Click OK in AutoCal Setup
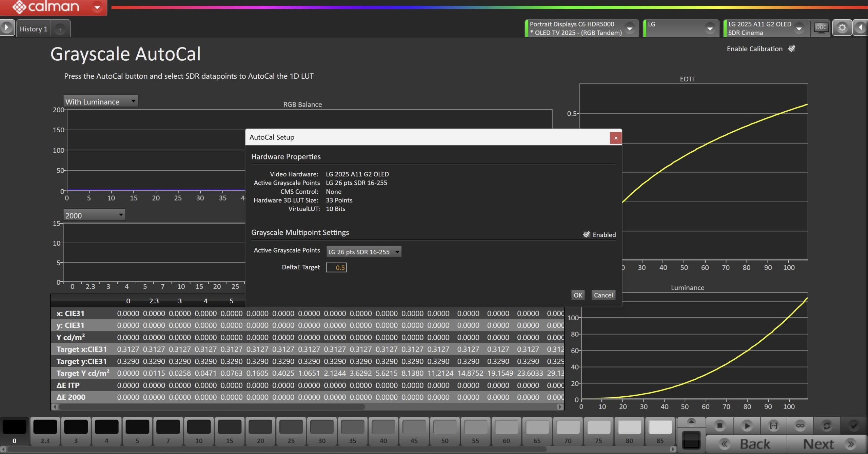This screenshot has height=454, width=868. (578, 295)
